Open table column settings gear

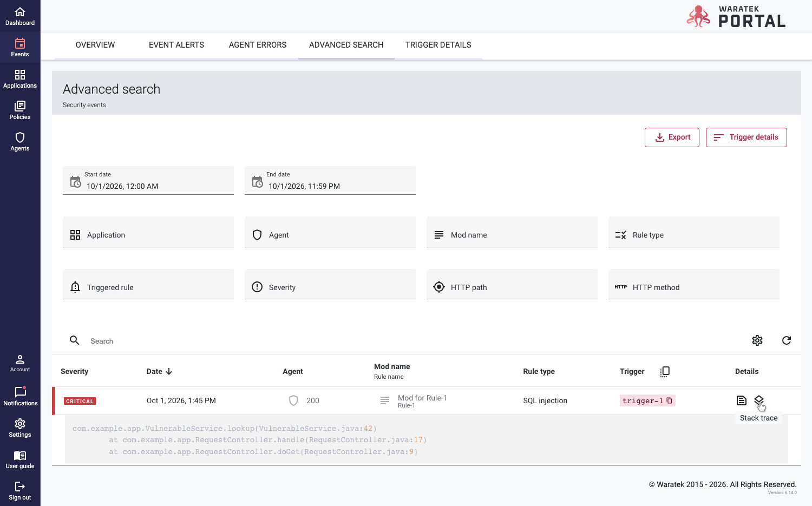pos(757,340)
